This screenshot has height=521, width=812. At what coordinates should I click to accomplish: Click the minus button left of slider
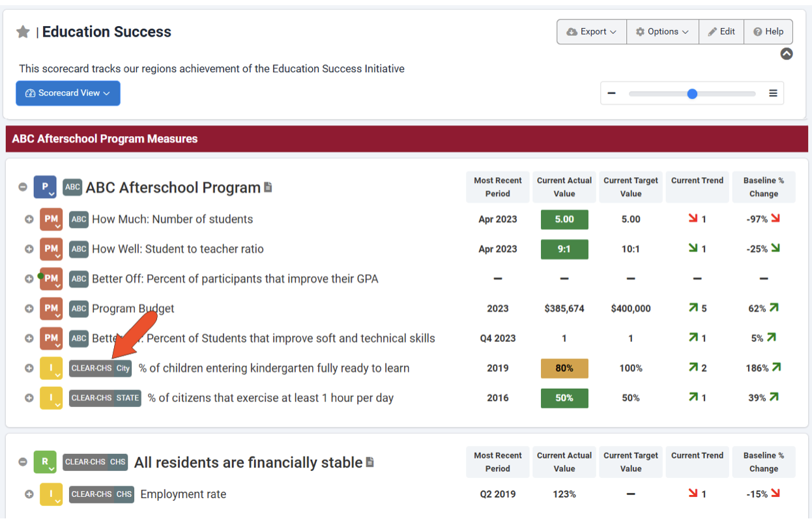[x=611, y=93]
